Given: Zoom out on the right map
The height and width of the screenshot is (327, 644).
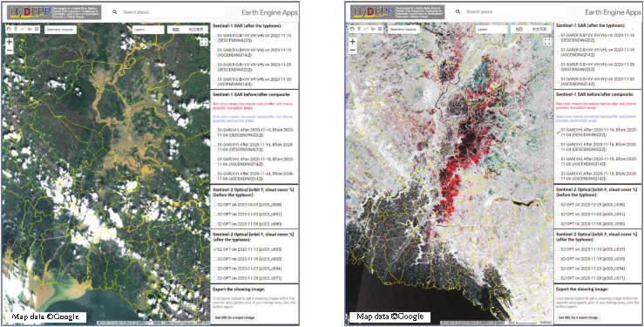Looking at the screenshot, I should point(352,50).
